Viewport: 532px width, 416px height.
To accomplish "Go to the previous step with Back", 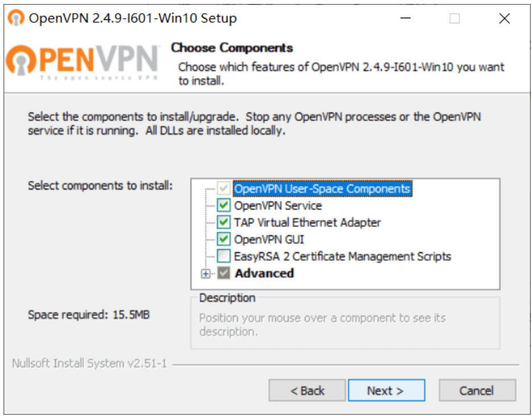I will coord(307,390).
